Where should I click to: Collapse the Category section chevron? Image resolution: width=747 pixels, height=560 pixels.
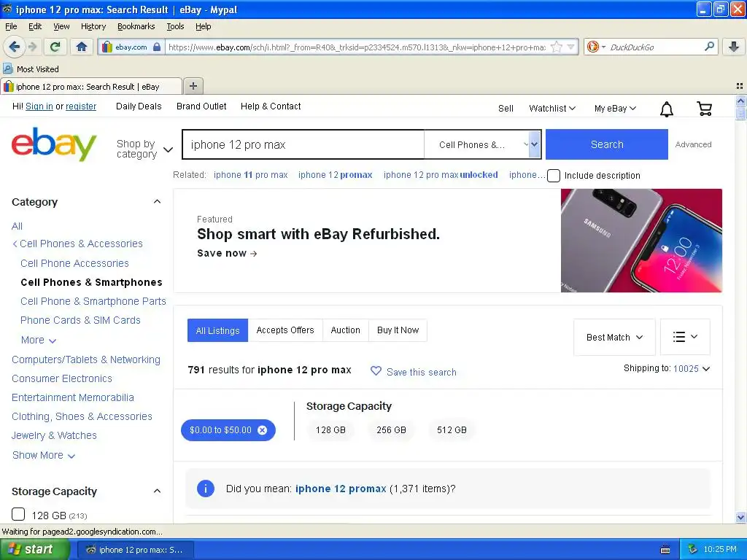pyautogui.click(x=158, y=201)
